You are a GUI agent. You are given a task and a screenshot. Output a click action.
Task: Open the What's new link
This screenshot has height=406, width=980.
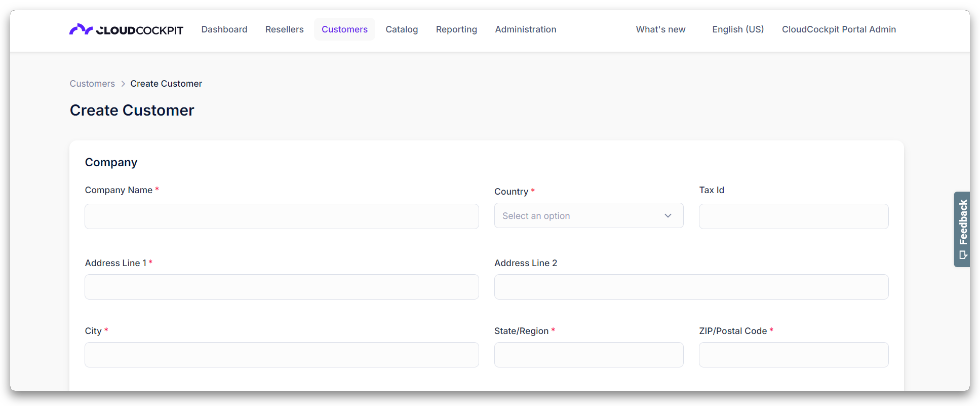[x=660, y=29]
